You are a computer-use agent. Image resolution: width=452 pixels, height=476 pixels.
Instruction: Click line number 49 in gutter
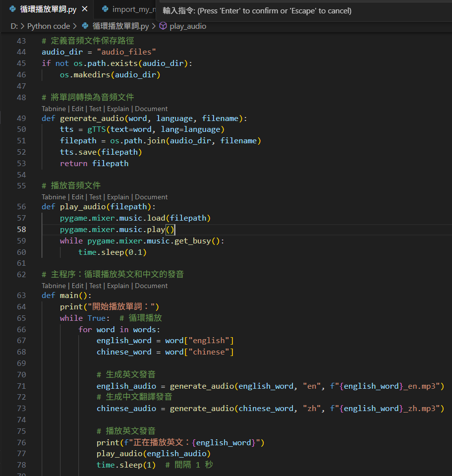pyautogui.click(x=21, y=119)
